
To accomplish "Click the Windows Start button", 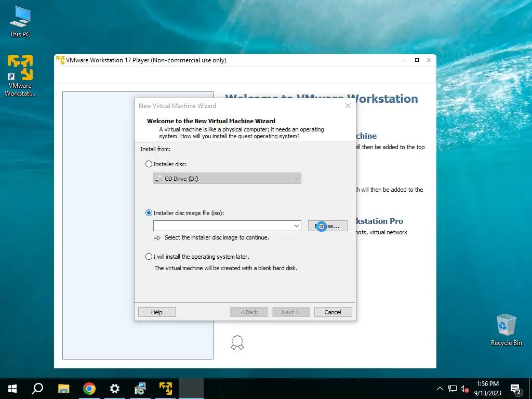I will tap(12, 389).
